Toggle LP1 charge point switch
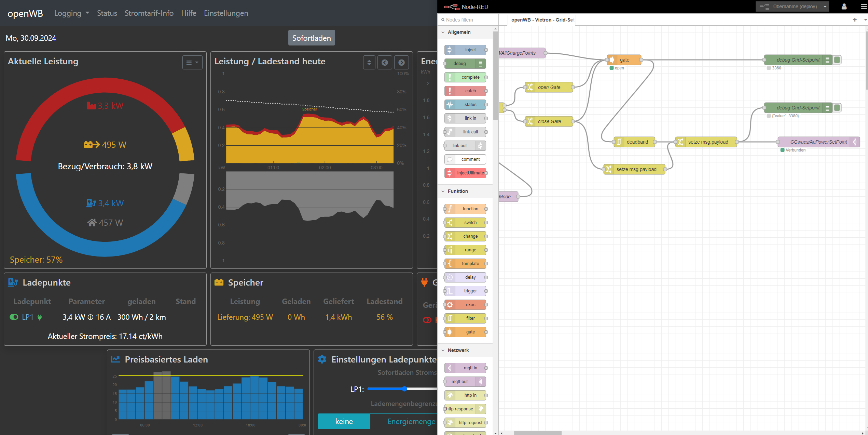The width and height of the screenshot is (868, 435). [x=14, y=317]
